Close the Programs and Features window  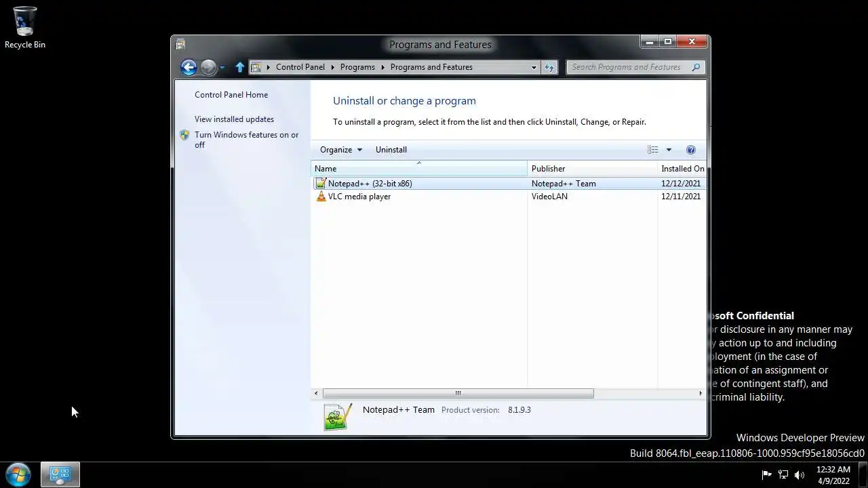(692, 42)
